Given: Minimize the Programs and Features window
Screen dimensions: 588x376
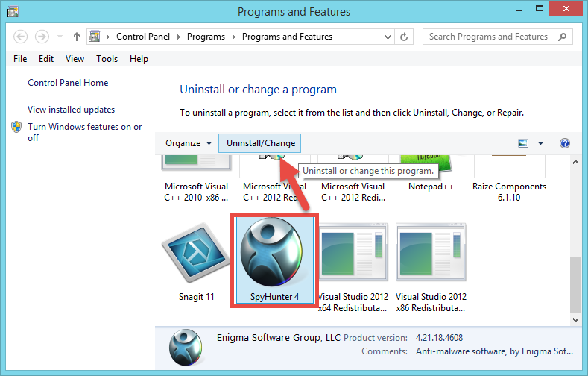Looking at the screenshot, I should click(x=519, y=10).
